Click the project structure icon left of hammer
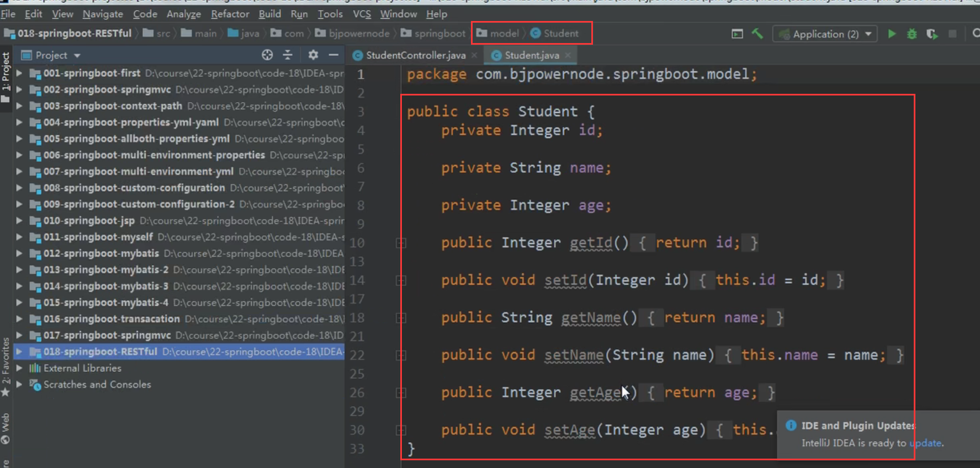 [737, 34]
